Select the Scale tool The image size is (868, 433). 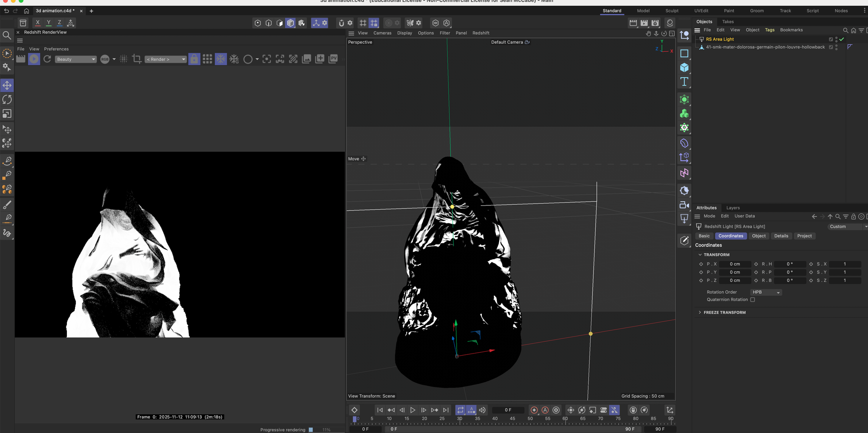tap(7, 114)
